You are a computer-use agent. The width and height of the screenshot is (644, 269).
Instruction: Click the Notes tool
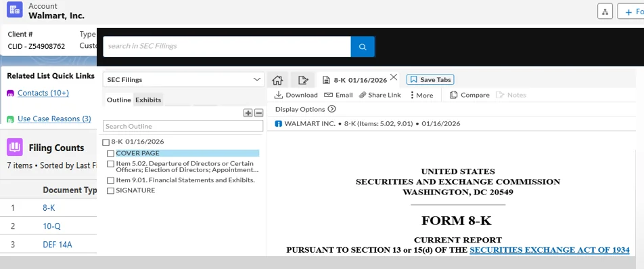(x=511, y=95)
